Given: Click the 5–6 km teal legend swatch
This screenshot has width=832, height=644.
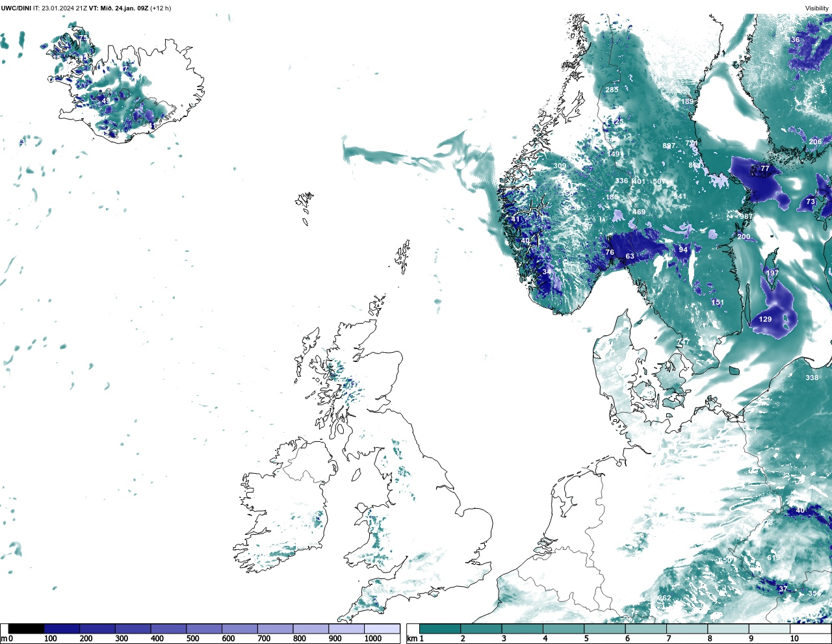Looking at the screenshot, I should point(604,629).
